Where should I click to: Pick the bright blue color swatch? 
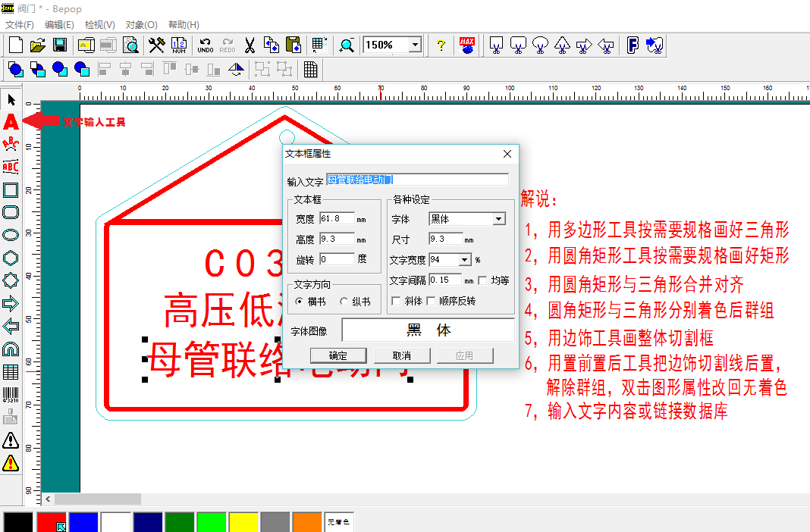click(83, 522)
